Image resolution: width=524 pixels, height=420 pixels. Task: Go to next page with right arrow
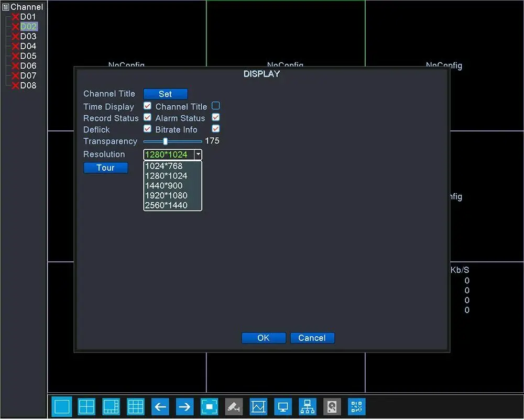[x=184, y=407]
